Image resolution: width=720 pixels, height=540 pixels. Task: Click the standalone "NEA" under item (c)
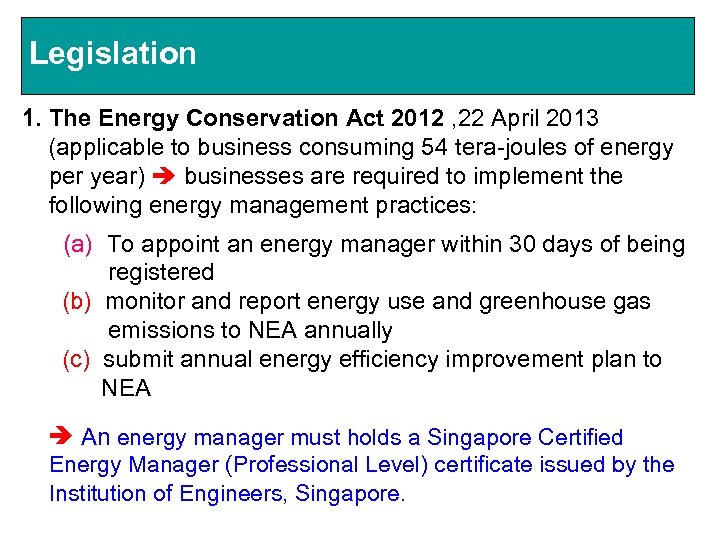coord(126,388)
